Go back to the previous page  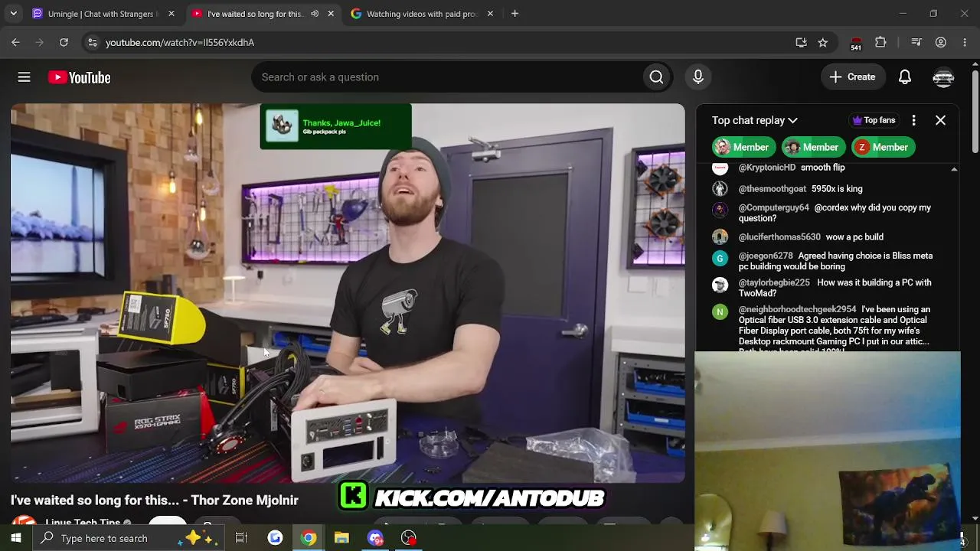15,43
